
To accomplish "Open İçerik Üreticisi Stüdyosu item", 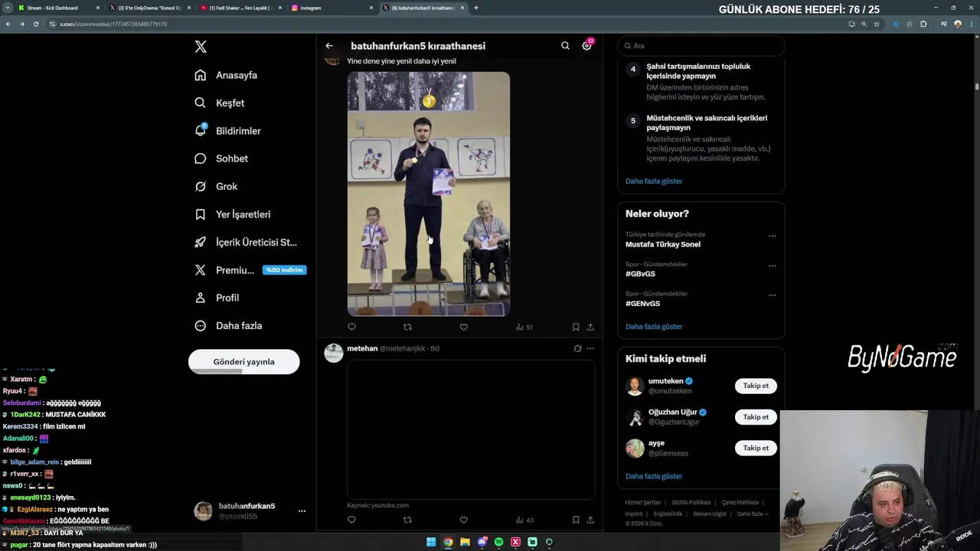I will [245, 242].
